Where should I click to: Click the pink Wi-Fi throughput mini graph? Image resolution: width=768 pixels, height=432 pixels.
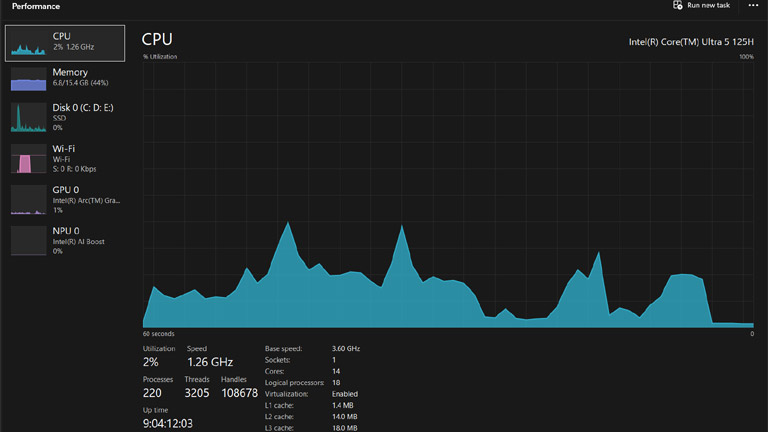(28, 159)
